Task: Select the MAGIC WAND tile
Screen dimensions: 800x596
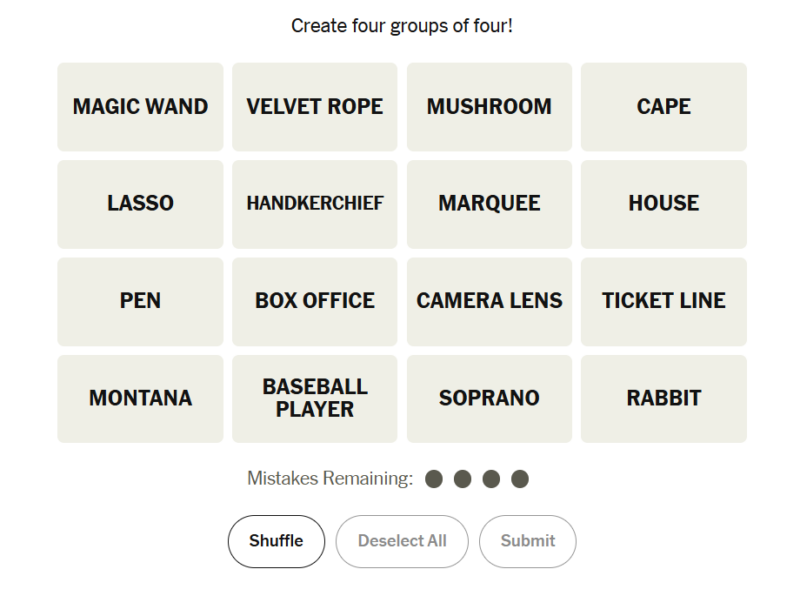Action: pos(140,107)
